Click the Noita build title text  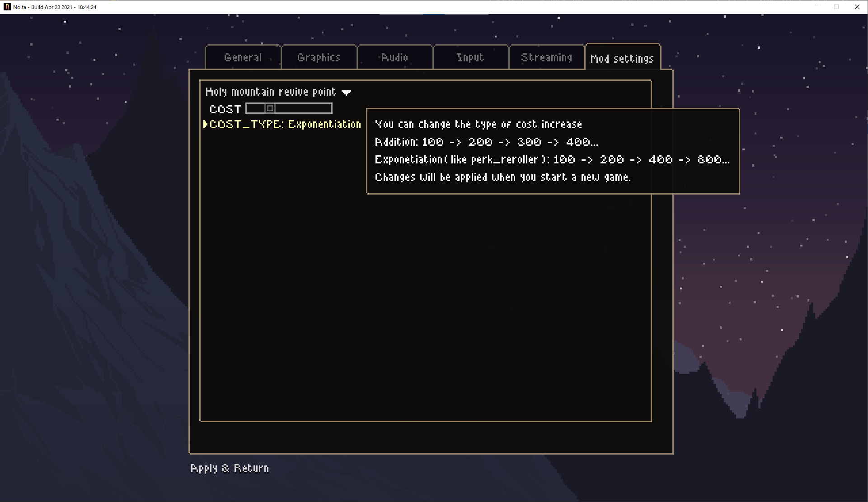[55, 7]
